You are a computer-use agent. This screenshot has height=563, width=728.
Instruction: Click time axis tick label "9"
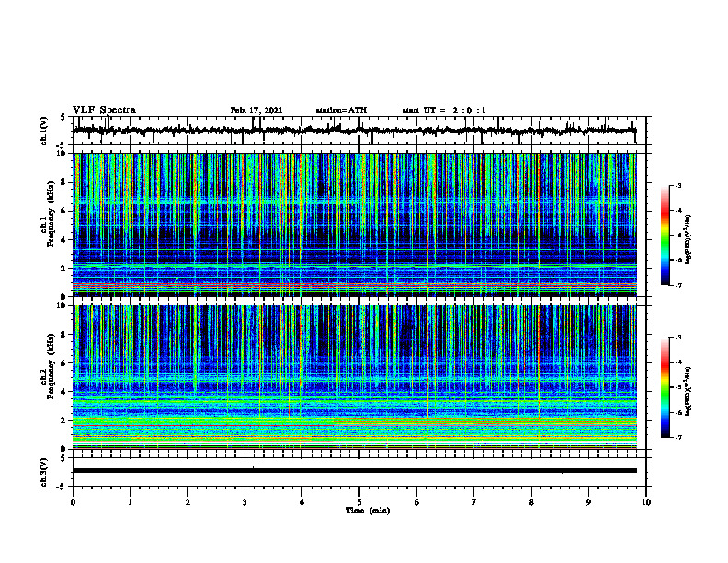coord(588,502)
